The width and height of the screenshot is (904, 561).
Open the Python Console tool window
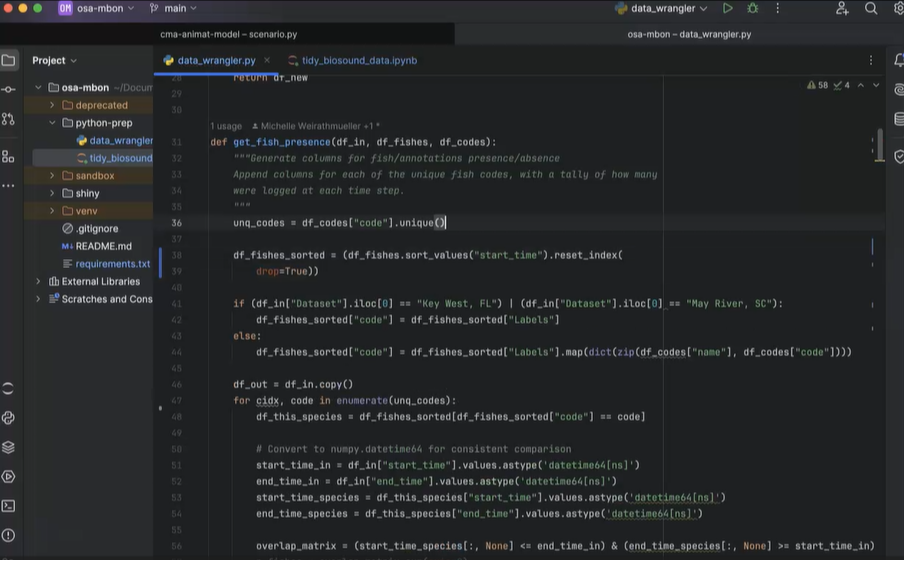pyautogui.click(x=9, y=418)
